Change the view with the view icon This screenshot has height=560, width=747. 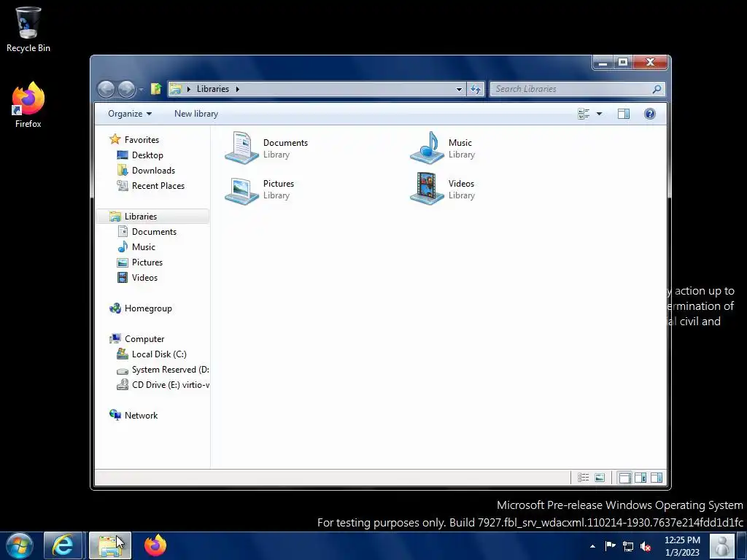[584, 114]
